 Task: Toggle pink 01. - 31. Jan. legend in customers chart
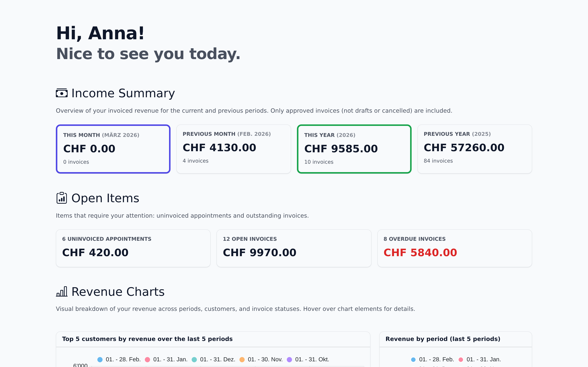point(166,359)
